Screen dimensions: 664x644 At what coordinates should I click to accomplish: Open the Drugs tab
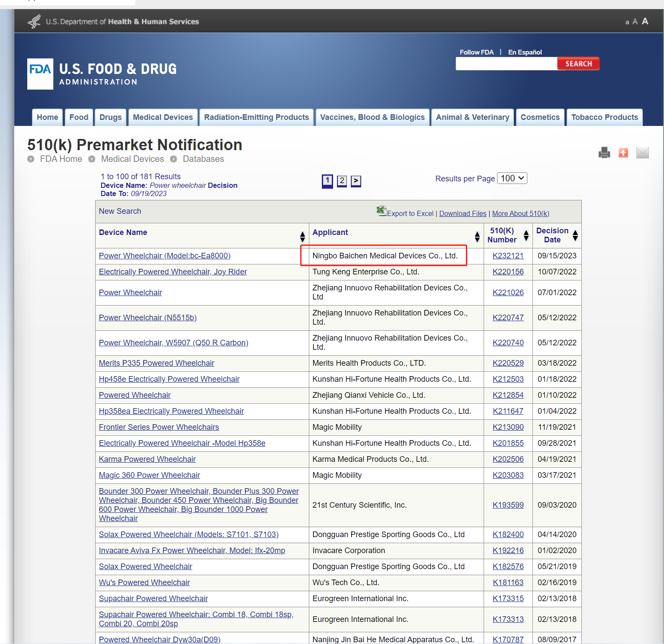(111, 117)
